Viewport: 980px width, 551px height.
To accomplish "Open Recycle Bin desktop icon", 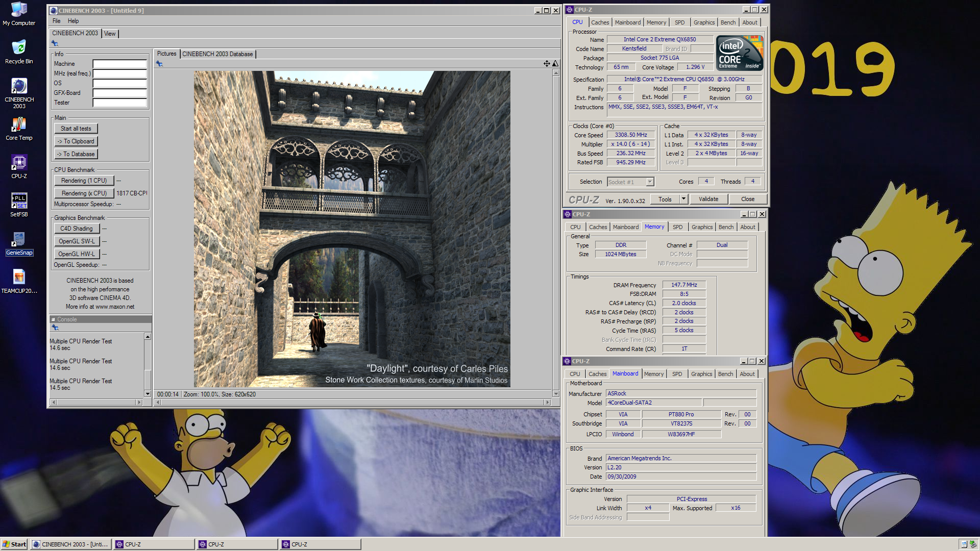I will 19,52.
